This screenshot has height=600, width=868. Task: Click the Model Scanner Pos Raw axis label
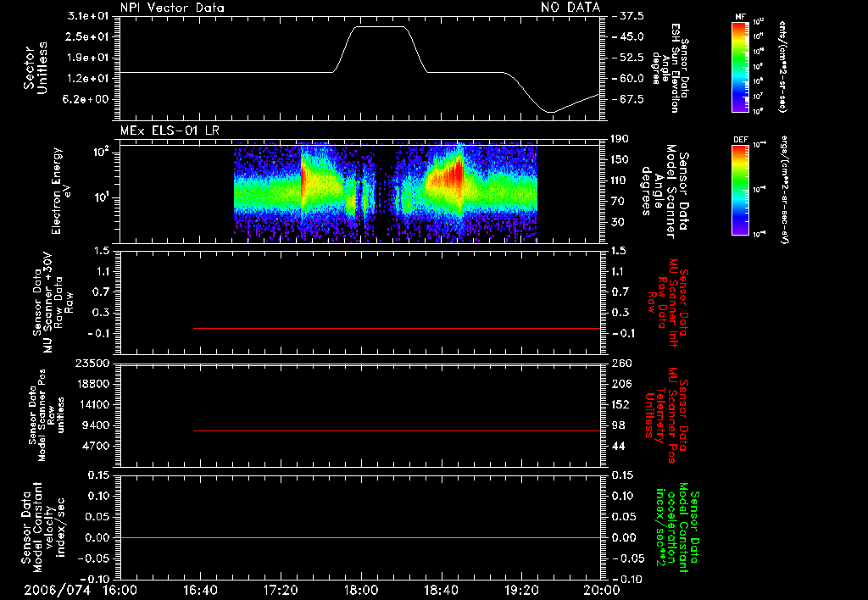click(46, 415)
